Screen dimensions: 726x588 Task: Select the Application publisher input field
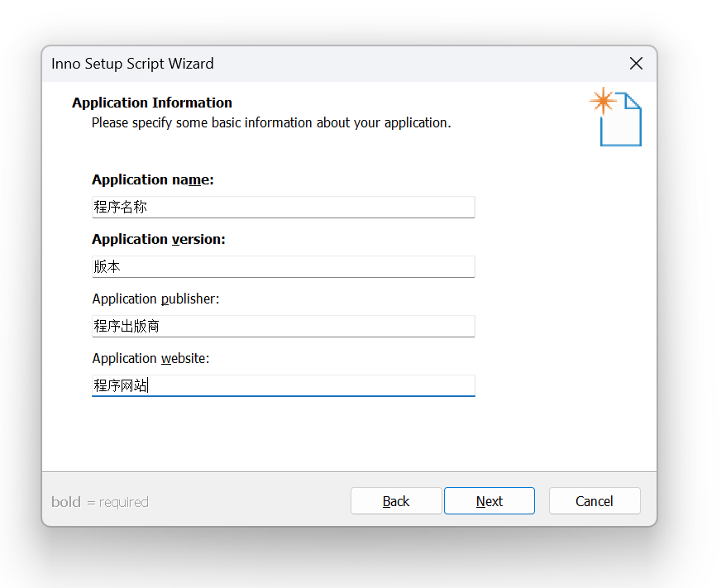pos(284,327)
